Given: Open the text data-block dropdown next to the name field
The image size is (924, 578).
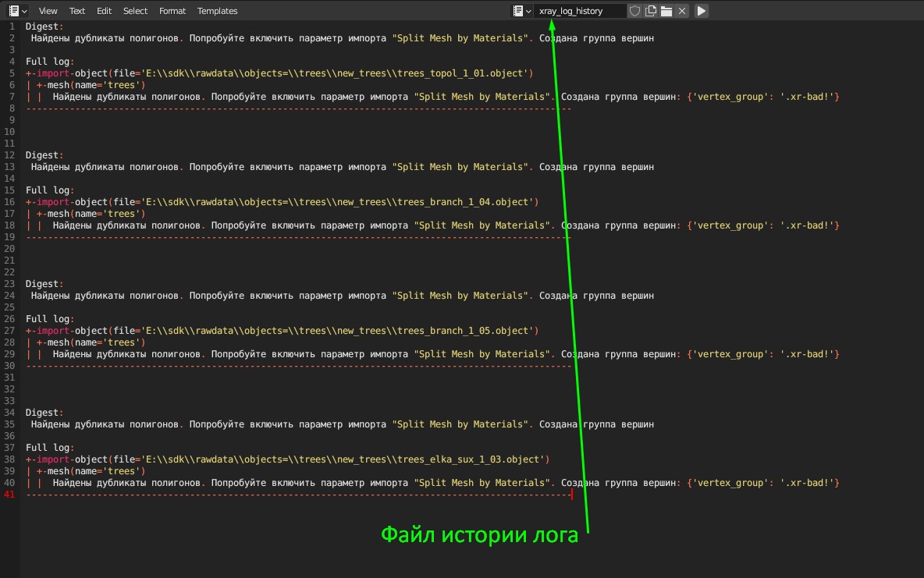Looking at the screenshot, I should tap(528, 10).
